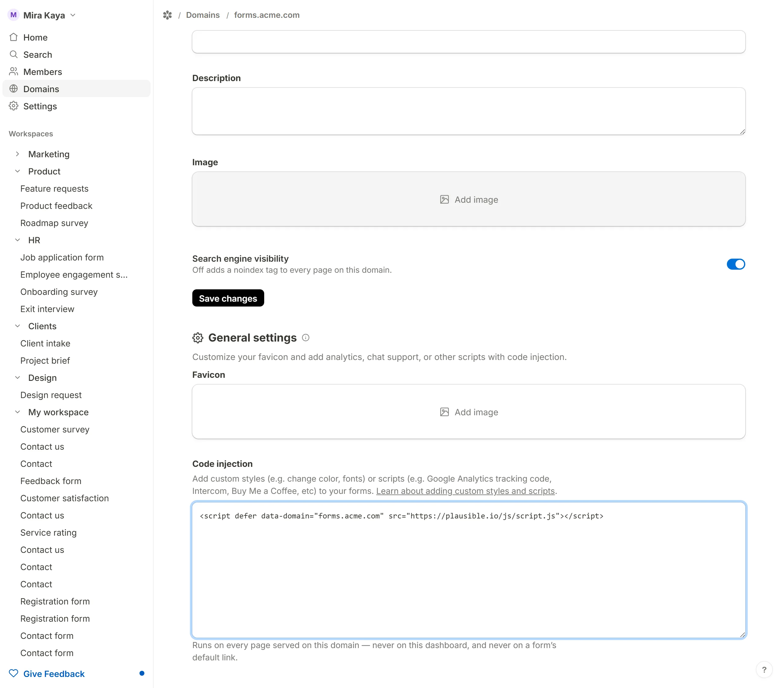Click the Settings gear icon in sidebar
This screenshot has height=688, width=784.
[x=14, y=106]
